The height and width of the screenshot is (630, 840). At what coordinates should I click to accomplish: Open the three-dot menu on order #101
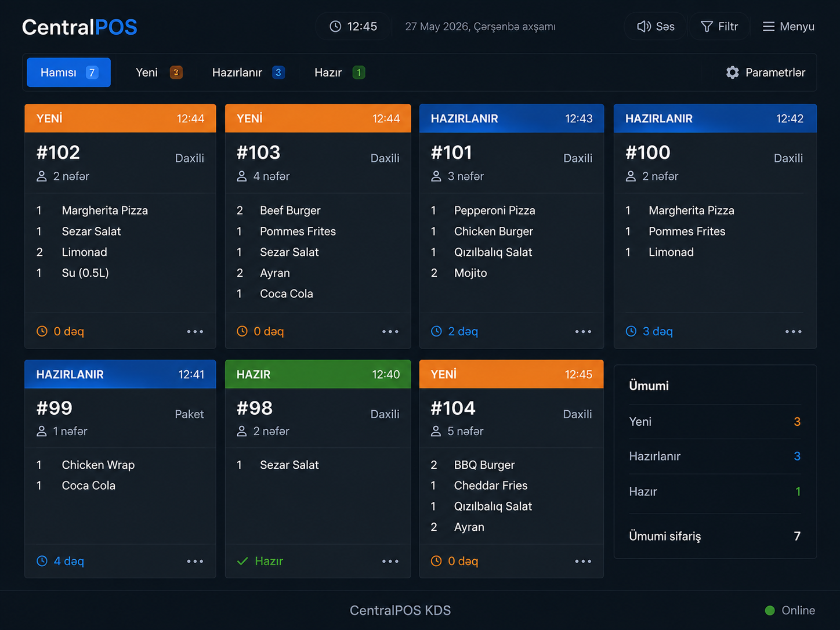coord(583,332)
